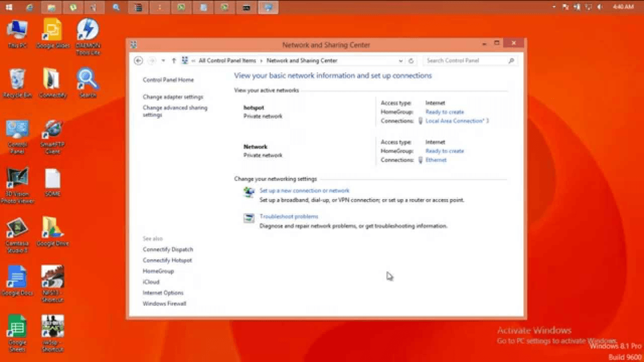Click the system clock showing 4:40 AM
This screenshot has height=362, width=644.
point(623,7)
